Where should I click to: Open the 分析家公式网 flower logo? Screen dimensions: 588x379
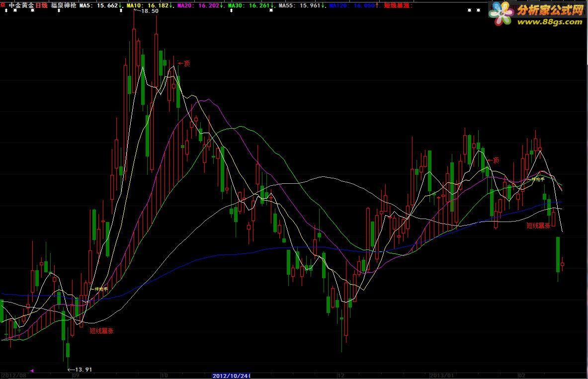[x=502, y=13]
